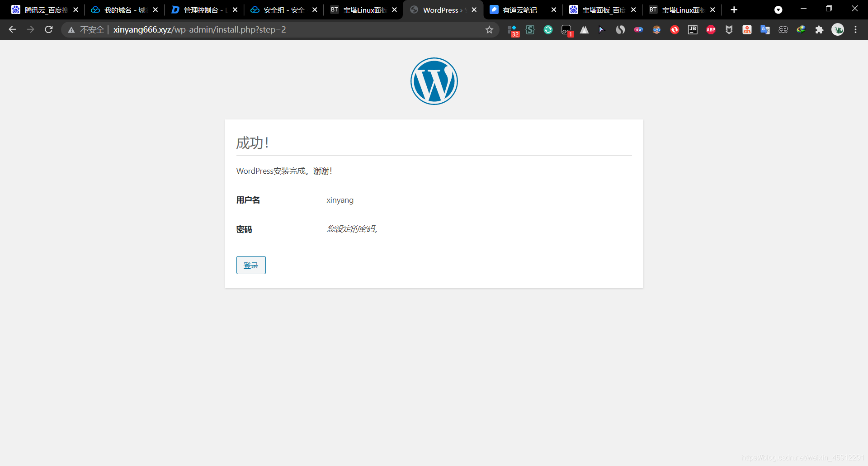Click the æ ligature extension icon
This screenshot has height=466, width=868.
783,29
